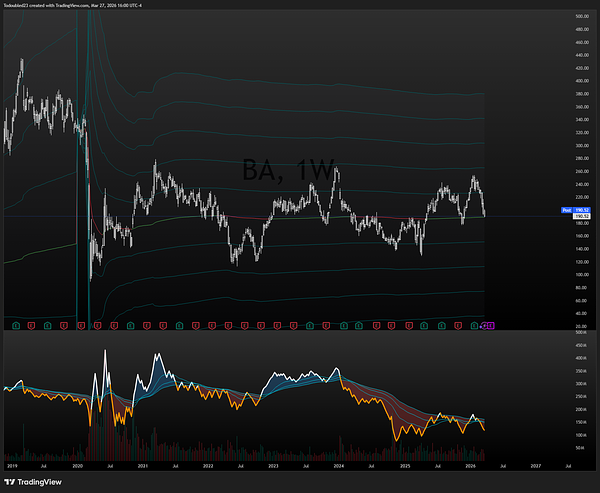Click the 2026 label on the time axis
Viewport: 600px width, 493px height.
click(469, 465)
